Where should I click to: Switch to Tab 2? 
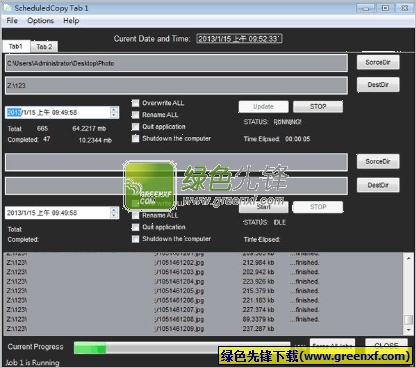coord(44,47)
